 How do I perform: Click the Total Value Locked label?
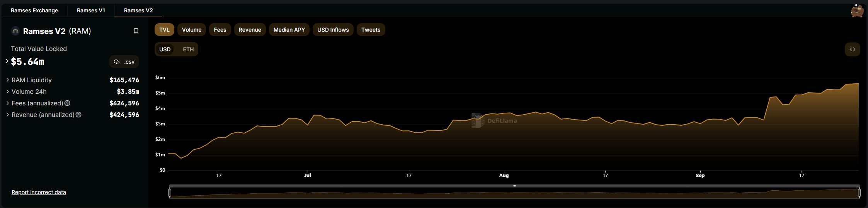pyautogui.click(x=39, y=49)
